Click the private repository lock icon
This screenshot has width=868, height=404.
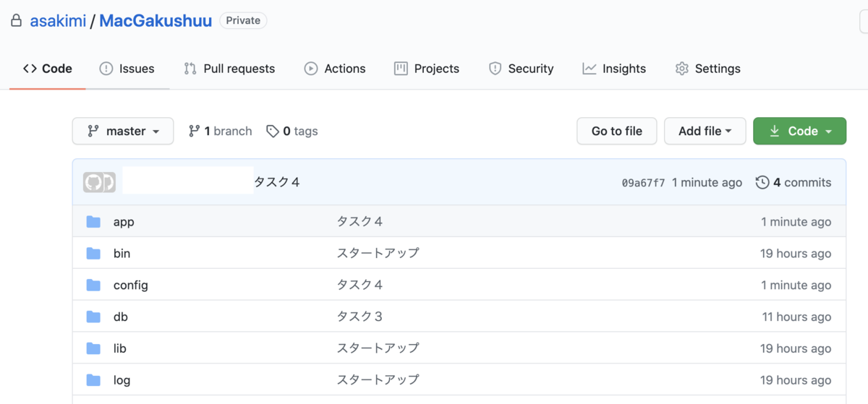click(16, 21)
